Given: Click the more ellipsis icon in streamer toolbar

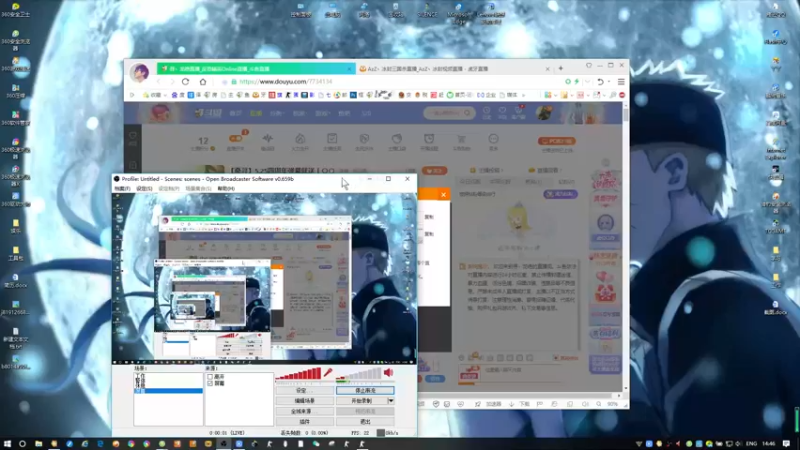Looking at the screenshot, I should point(493,139).
